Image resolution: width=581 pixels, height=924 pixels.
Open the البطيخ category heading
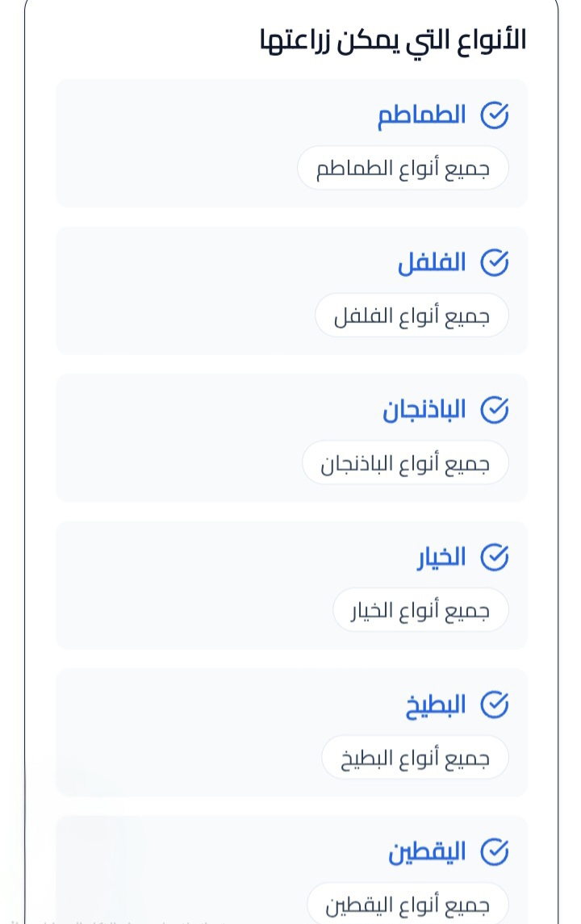coord(436,704)
